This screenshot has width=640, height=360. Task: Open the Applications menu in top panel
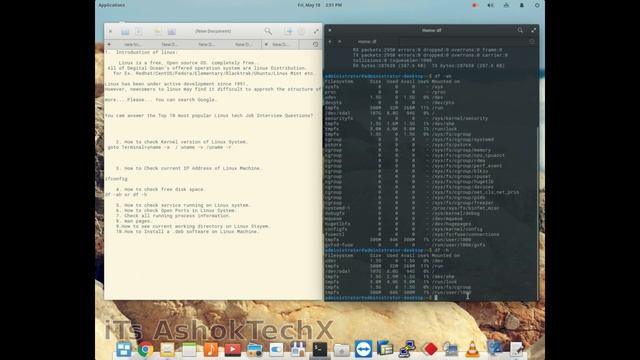(x=112, y=5)
